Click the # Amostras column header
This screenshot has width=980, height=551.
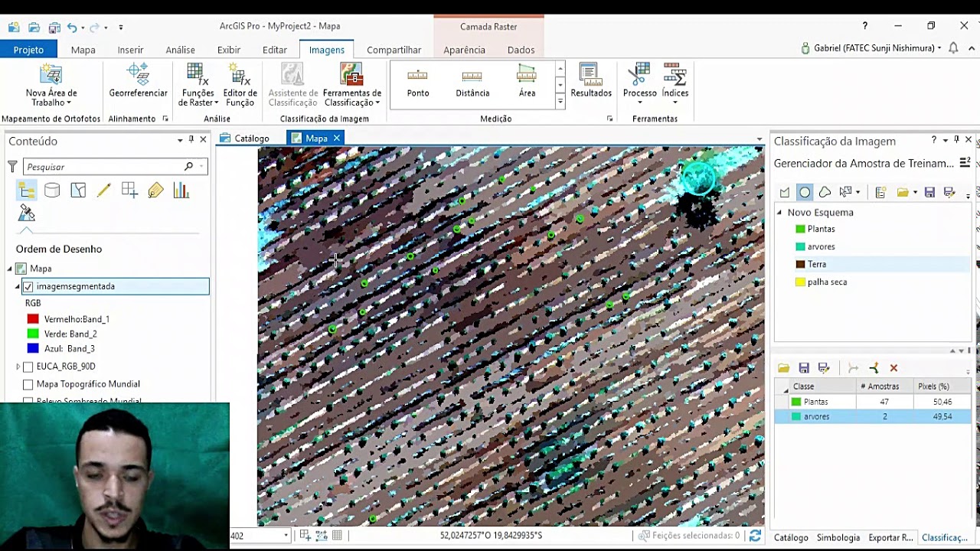(883, 386)
